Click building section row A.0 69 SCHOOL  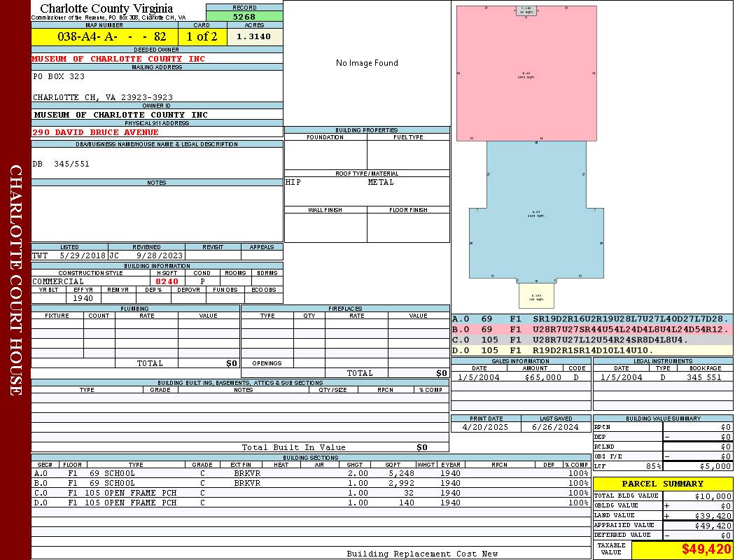(311, 473)
